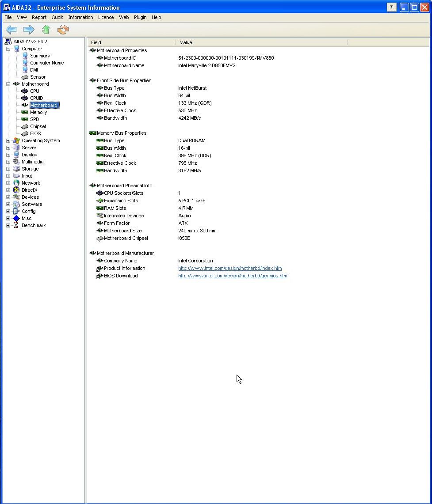Screen dimensions: 432x504
Task: Open the File menu
Action: coord(8,17)
